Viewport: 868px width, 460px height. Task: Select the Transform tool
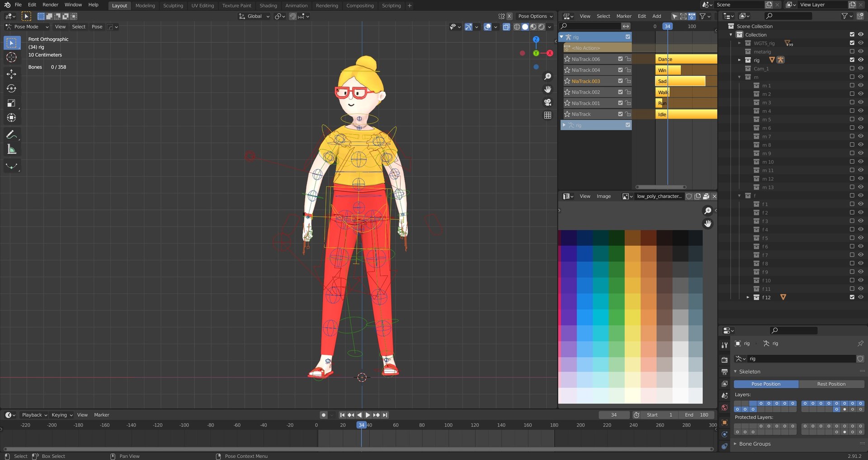(x=11, y=117)
